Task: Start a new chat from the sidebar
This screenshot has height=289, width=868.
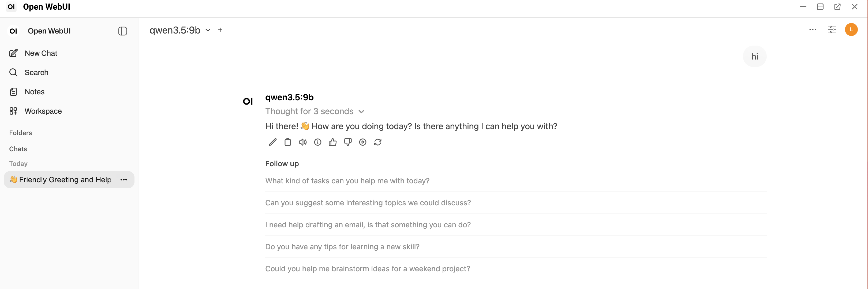Action: [x=40, y=53]
